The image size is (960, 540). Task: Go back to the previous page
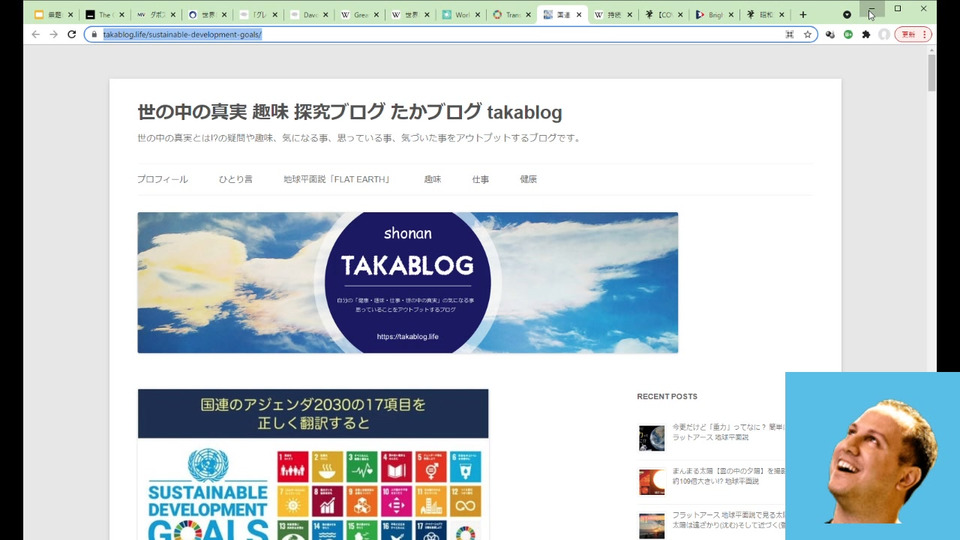36,34
